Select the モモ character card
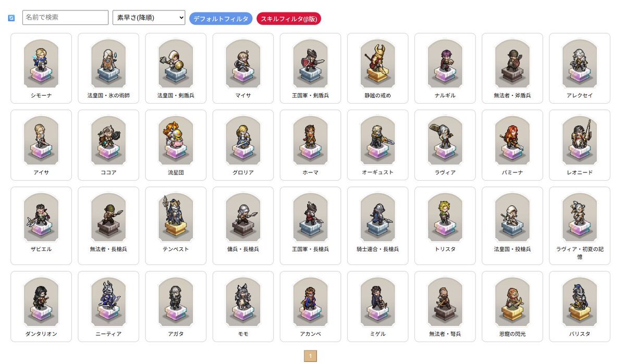The height and width of the screenshot is (364, 625). [243, 306]
